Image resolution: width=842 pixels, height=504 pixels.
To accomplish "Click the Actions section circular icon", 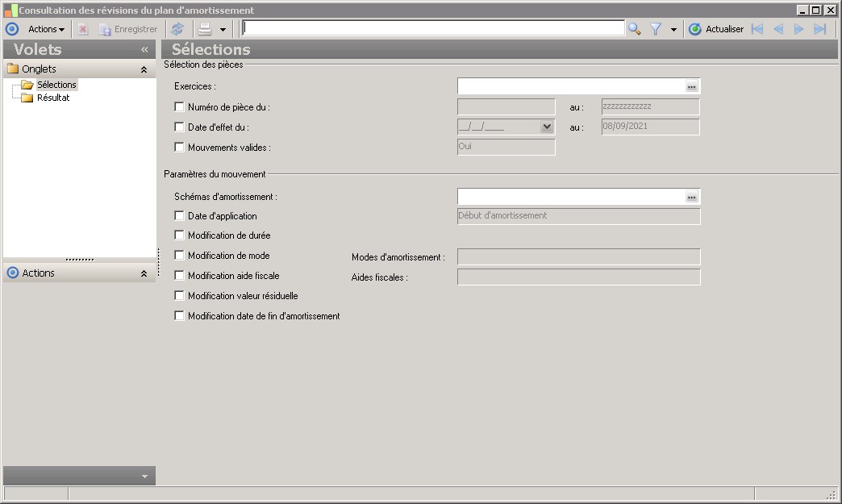I will click(x=13, y=273).
